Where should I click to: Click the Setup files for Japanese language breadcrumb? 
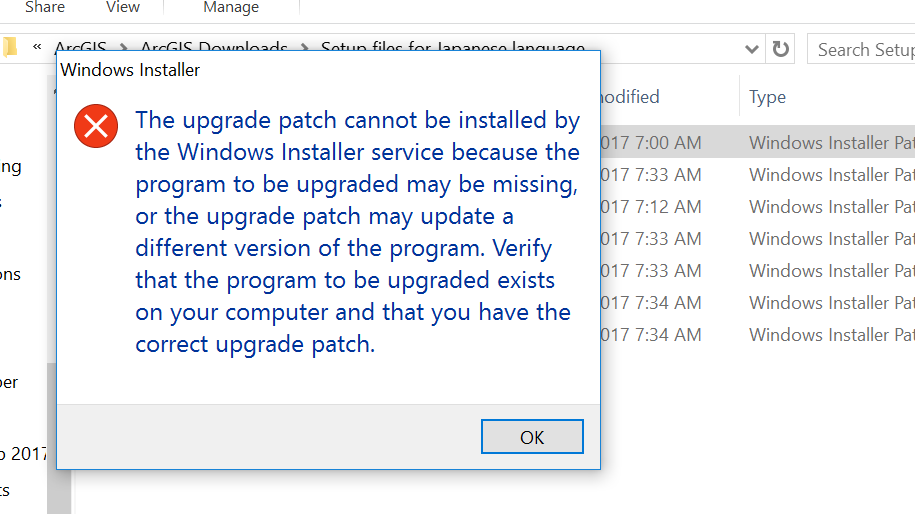point(453,46)
